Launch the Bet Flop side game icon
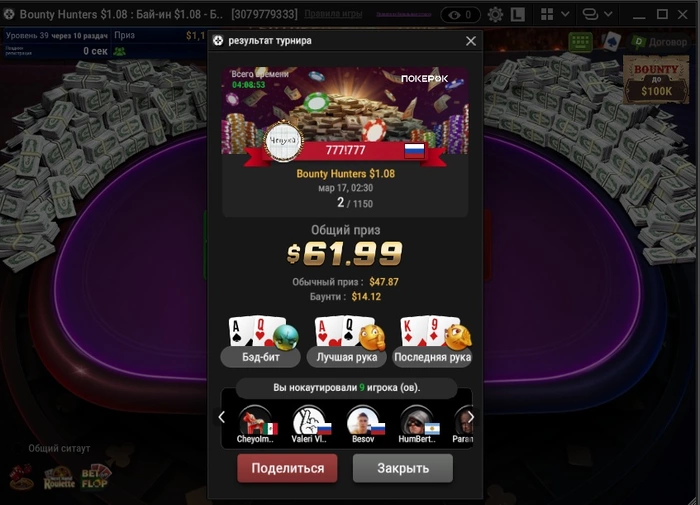This screenshot has height=505, width=700. pos(95,478)
